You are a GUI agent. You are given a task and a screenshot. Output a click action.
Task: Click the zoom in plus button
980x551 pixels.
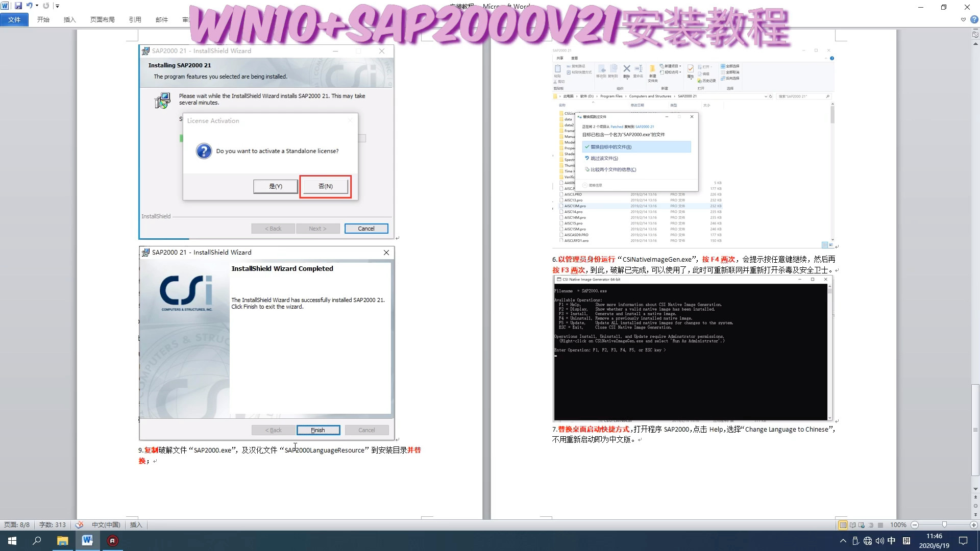974,525
